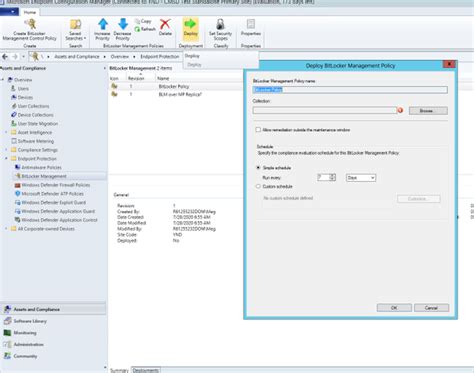
Task: Select the BitLocker Policy list row
Action: [x=176, y=86]
